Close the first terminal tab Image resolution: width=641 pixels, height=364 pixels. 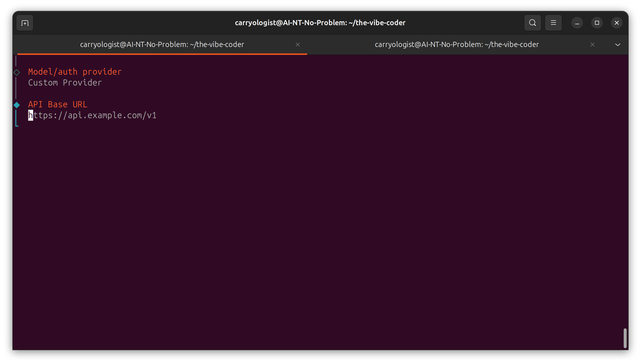click(x=298, y=45)
